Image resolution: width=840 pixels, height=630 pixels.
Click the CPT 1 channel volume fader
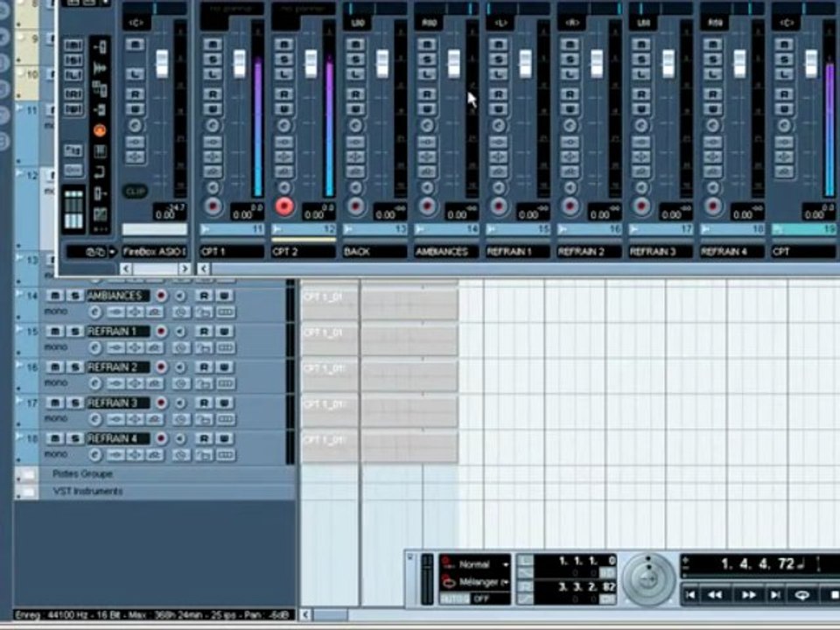point(240,63)
